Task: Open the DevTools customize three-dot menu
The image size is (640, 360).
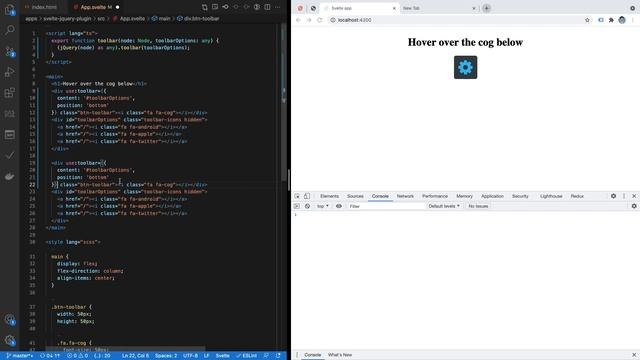Action: tap(624, 196)
